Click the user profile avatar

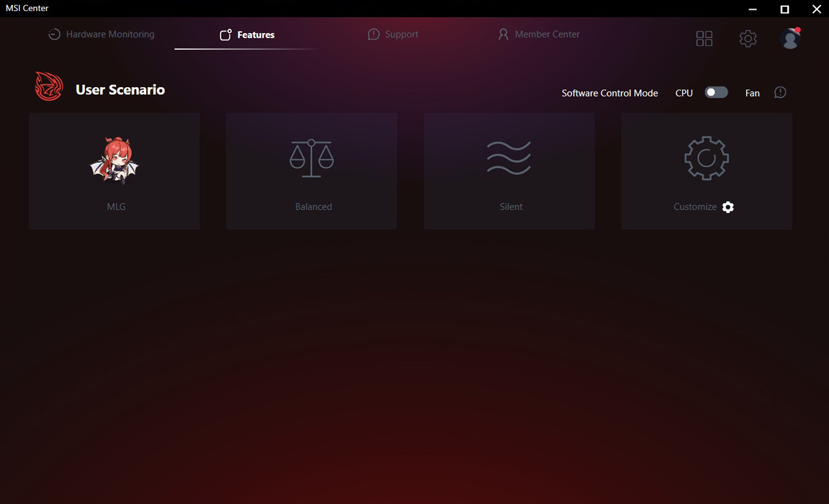tap(790, 38)
